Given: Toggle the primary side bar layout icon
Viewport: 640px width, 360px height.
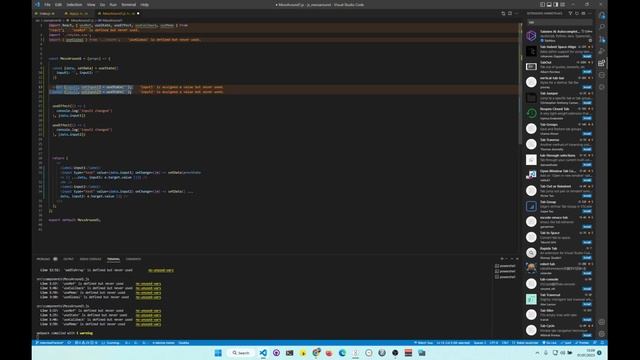Looking at the screenshot, I should [x=542, y=4].
